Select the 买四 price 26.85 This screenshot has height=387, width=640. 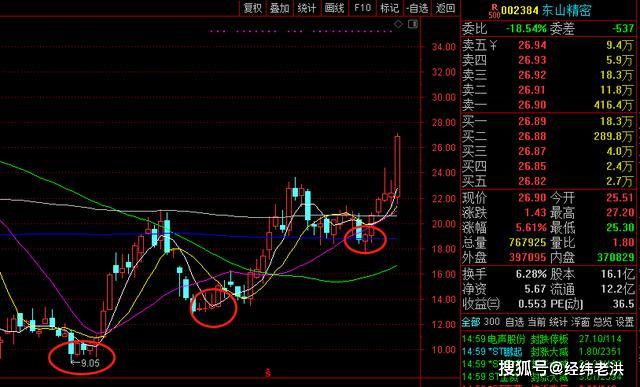click(532, 166)
